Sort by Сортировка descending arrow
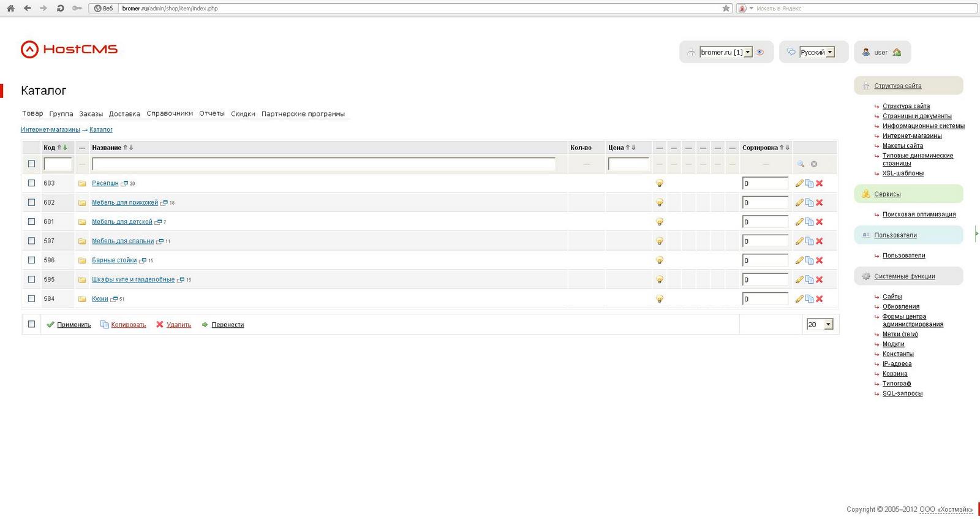 [788, 148]
